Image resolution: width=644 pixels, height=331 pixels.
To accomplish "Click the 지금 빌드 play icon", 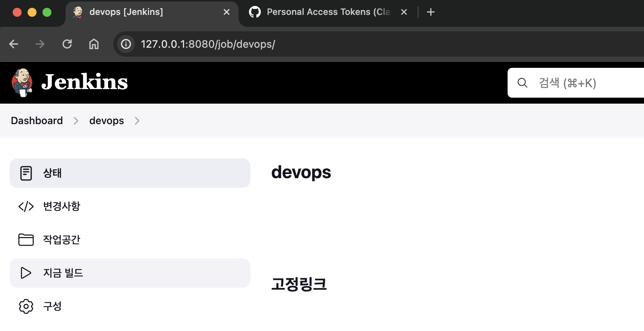I will (26, 273).
